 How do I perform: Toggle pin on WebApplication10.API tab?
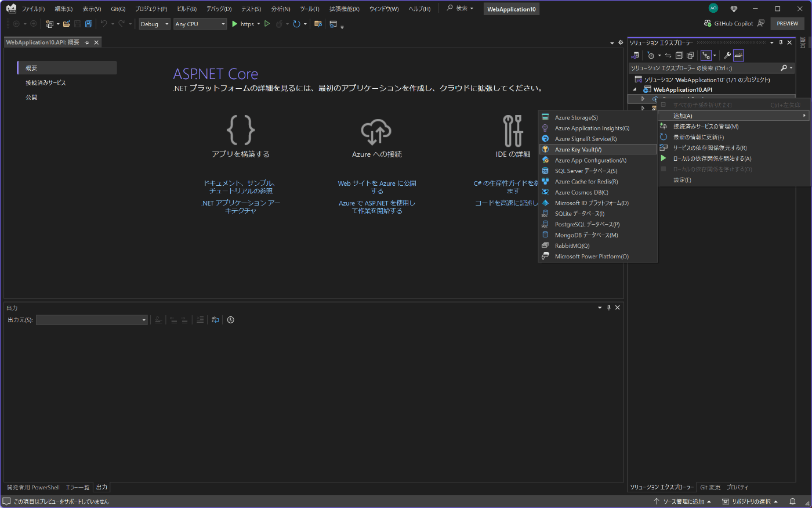pyautogui.click(x=87, y=42)
